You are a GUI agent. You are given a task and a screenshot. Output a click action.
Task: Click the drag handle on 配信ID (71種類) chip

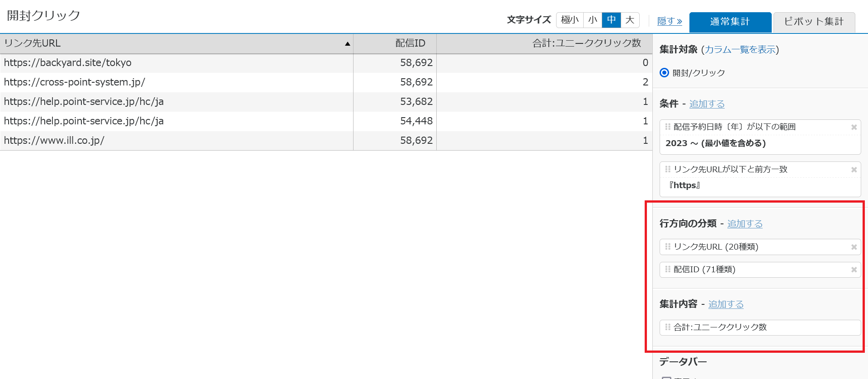(x=668, y=270)
